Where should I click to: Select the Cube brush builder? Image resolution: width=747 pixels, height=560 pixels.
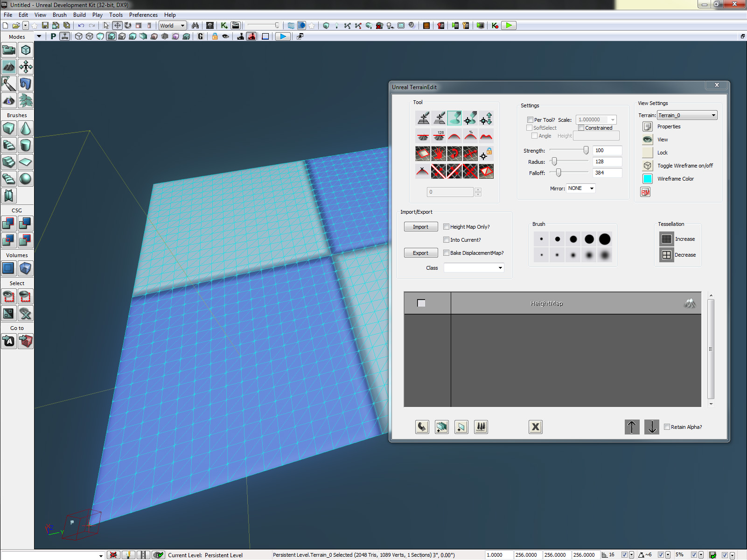pyautogui.click(x=9, y=128)
